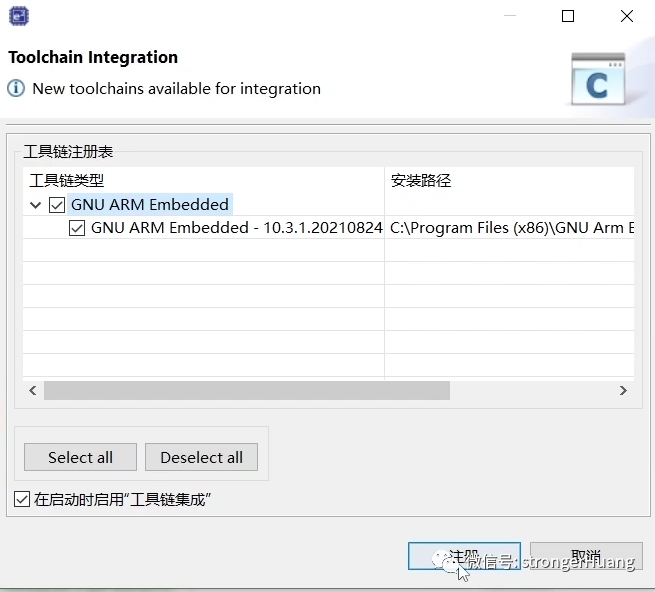Close the dialog with the X button
655x592 pixels.
pyautogui.click(x=626, y=16)
